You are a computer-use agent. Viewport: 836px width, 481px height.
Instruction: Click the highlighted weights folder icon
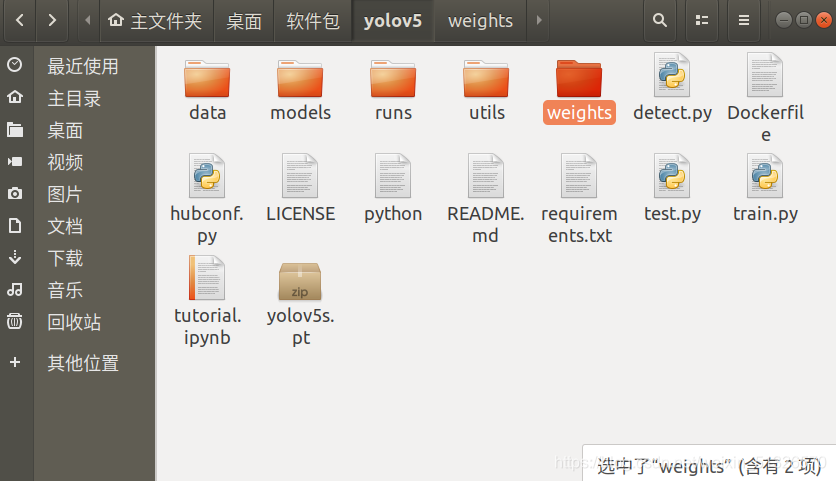[x=579, y=78]
